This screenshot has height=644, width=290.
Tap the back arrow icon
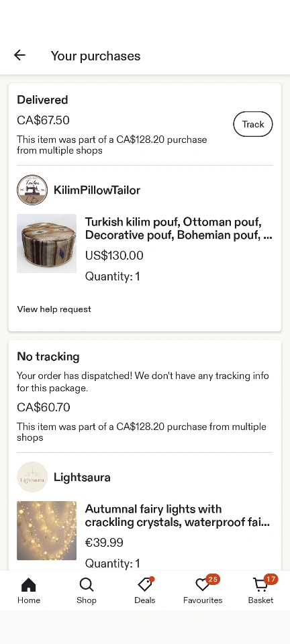coord(19,55)
